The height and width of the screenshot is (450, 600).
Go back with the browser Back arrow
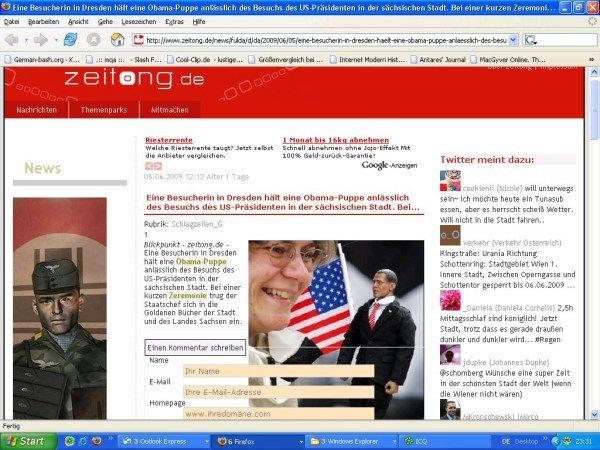coord(11,39)
